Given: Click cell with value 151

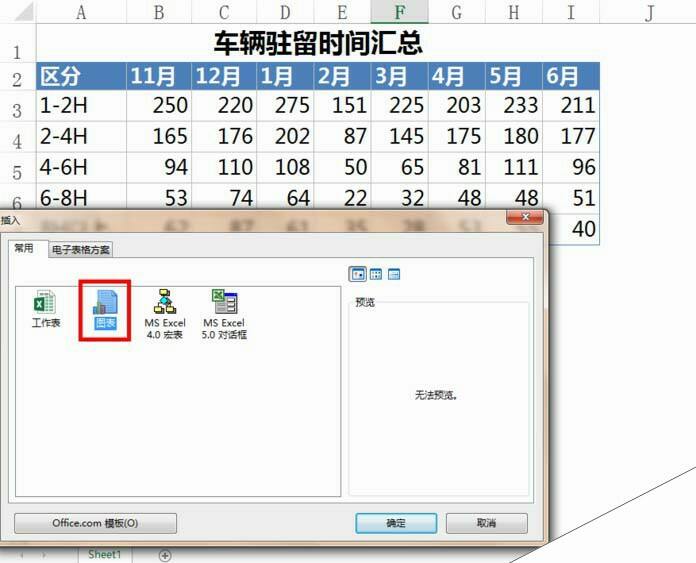Looking at the screenshot, I should click(x=342, y=106).
